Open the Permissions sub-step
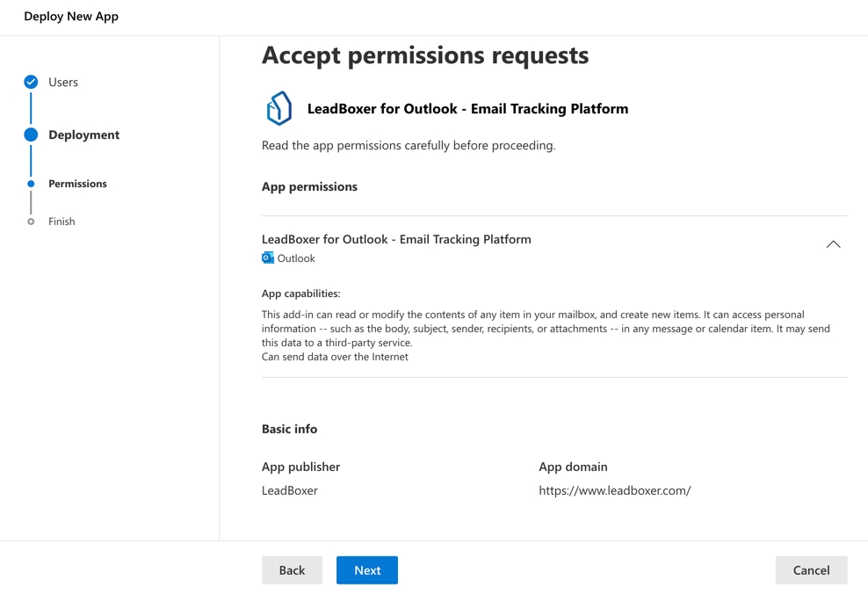868x595 pixels. pos(78,184)
